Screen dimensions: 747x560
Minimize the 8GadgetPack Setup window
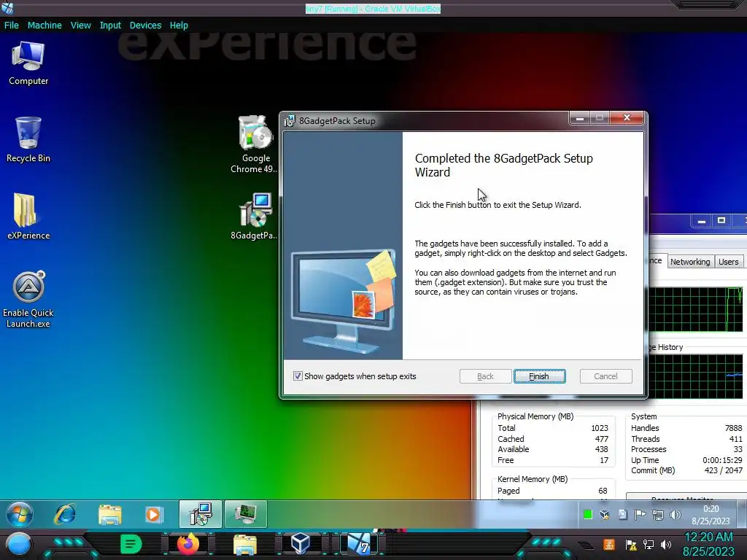click(x=580, y=117)
